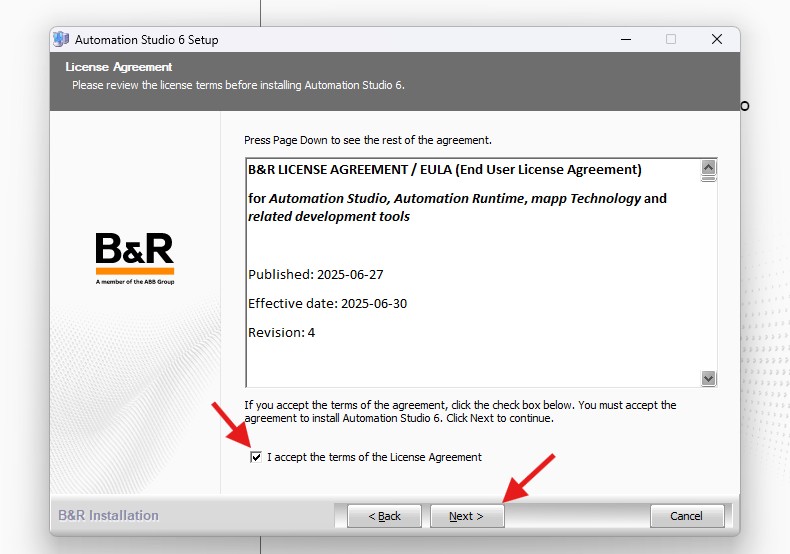790x554 pixels.
Task: Click the license text scrollbar thumb
Action: [x=708, y=178]
